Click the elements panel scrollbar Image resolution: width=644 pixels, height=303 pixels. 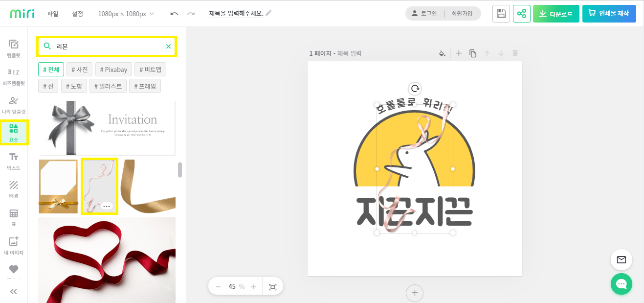180,169
